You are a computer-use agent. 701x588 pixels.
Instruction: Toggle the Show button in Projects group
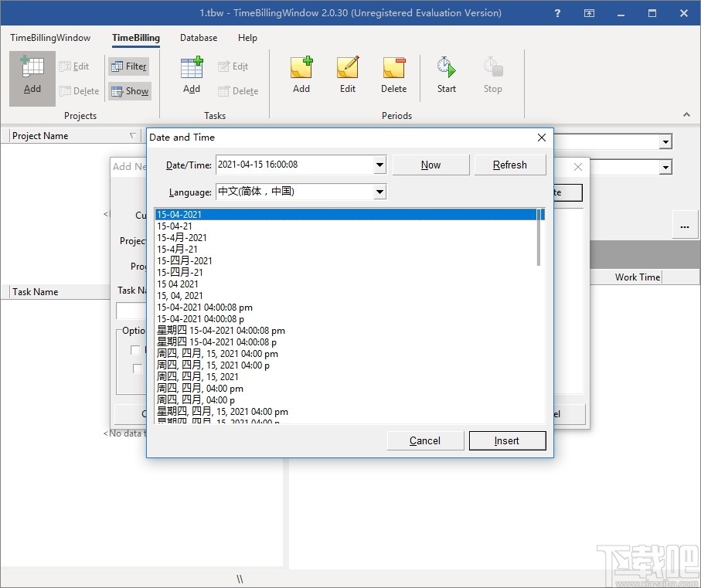click(x=129, y=91)
